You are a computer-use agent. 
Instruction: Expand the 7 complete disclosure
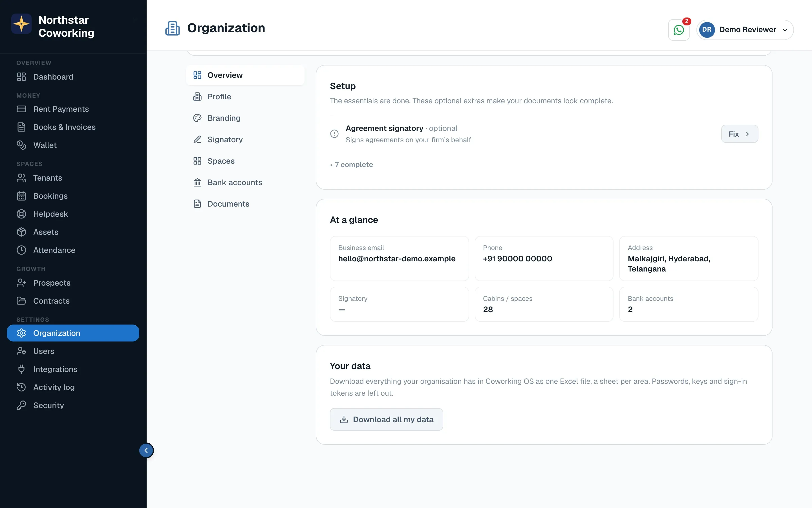click(x=352, y=165)
